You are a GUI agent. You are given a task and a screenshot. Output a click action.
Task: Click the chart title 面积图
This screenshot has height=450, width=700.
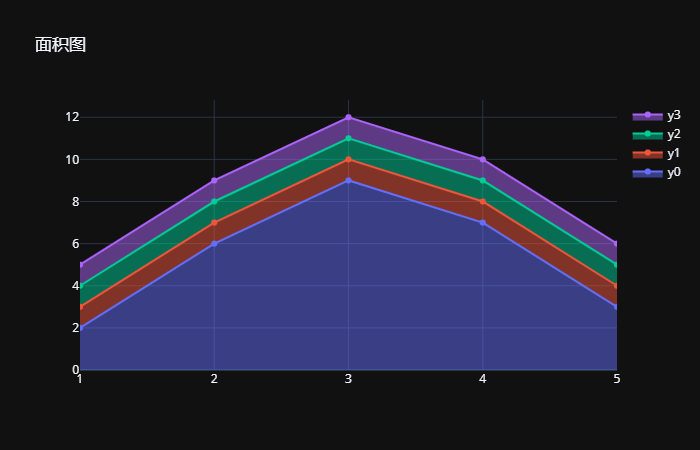60,45
